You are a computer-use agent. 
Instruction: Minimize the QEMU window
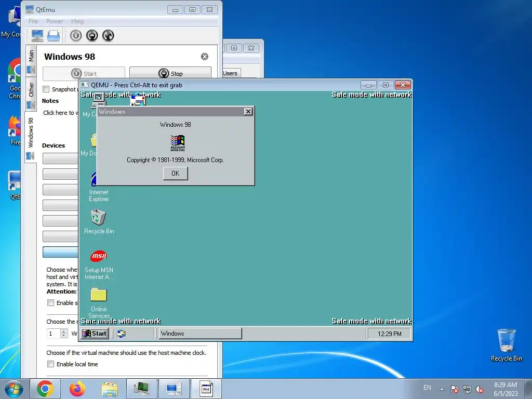point(368,85)
